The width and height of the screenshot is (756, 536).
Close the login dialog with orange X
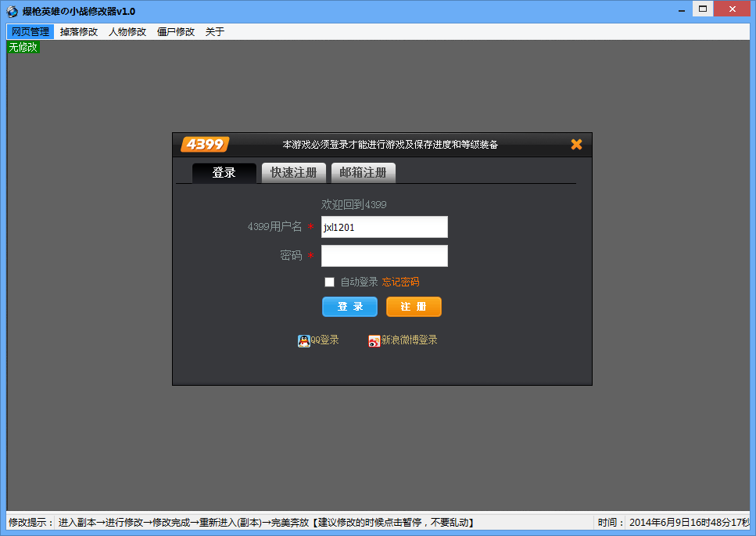[576, 144]
